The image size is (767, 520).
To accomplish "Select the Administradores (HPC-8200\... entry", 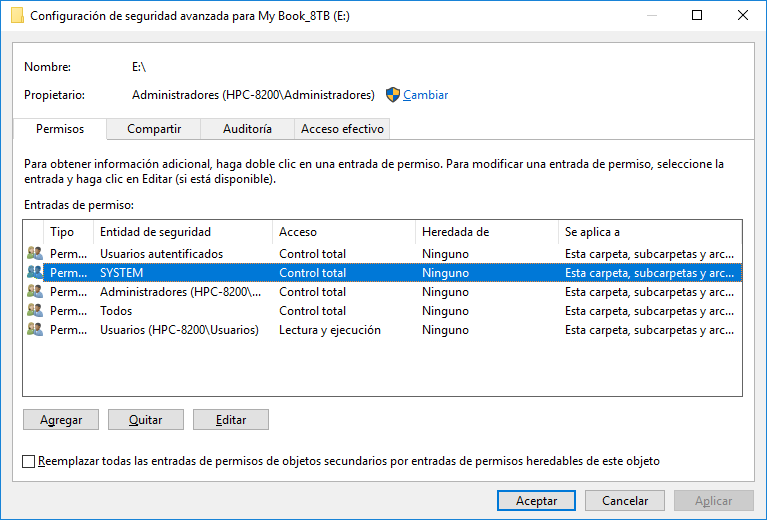I will [383, 292].
